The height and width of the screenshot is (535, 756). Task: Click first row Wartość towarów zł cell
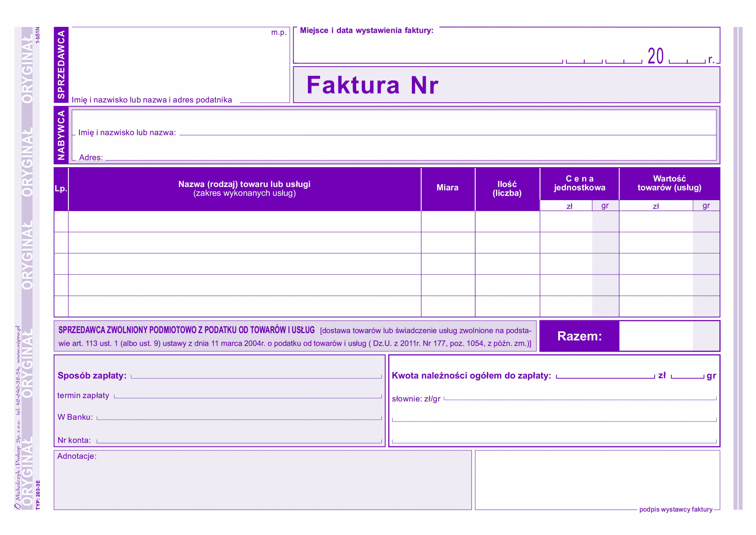point(656,221)
